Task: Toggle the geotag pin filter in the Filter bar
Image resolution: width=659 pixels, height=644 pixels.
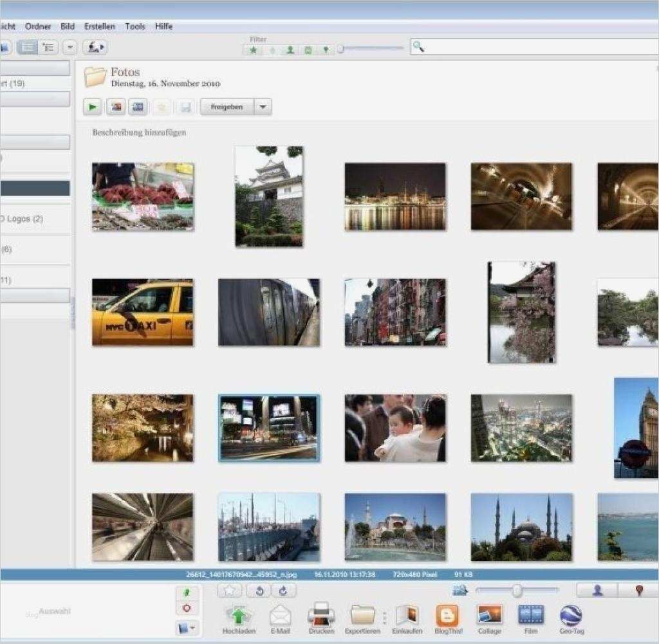Action: pos(326,50)
